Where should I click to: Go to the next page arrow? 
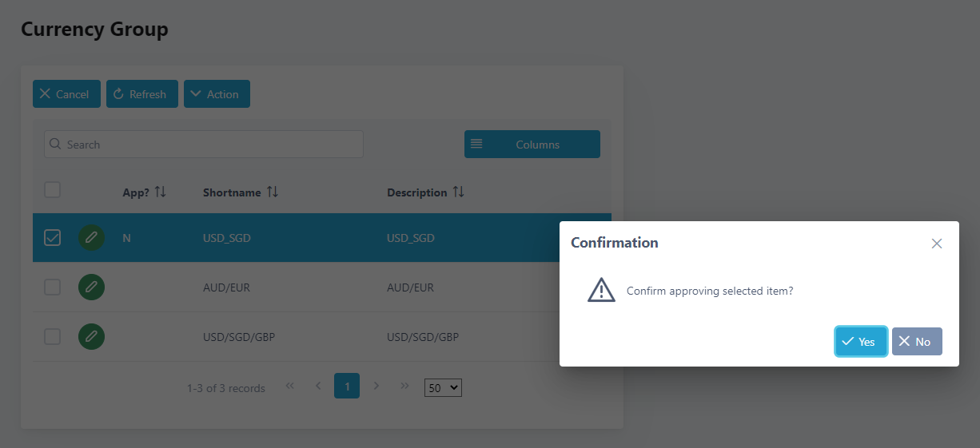(x=376, y=386)
